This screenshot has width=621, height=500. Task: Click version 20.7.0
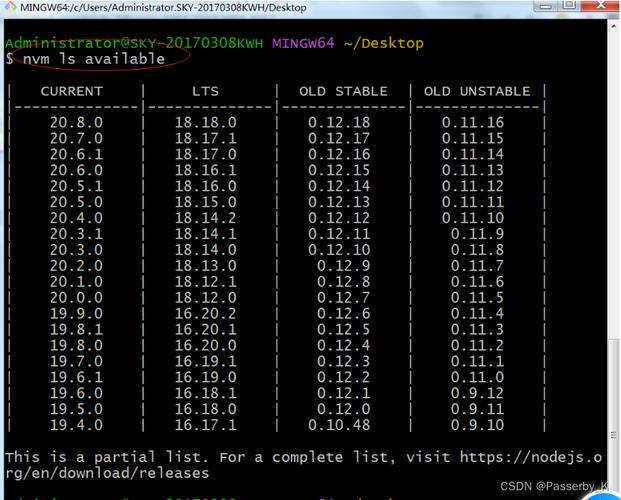coord(76,138)
